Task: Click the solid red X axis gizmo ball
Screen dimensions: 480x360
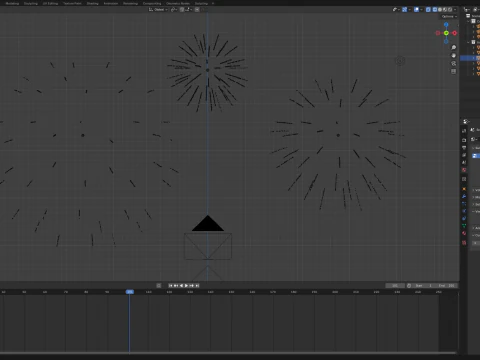Action: click(x=454, y=33)
